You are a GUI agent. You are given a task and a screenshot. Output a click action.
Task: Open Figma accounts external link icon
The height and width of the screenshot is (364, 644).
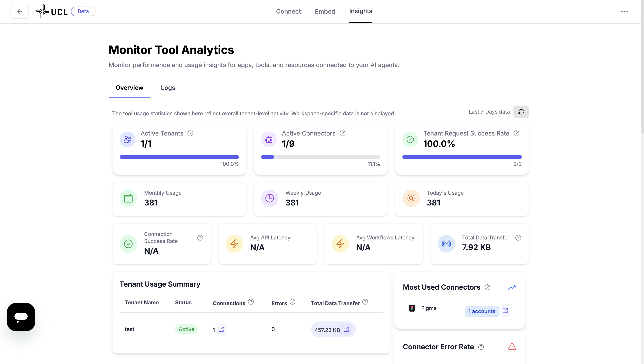pyautogui.click(x=505, y=311)
